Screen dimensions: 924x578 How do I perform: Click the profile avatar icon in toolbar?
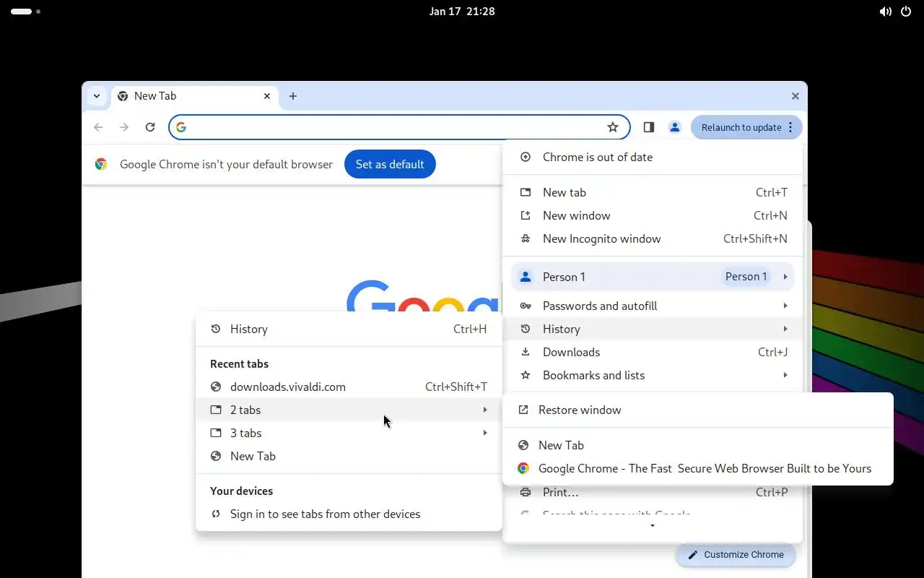[x=675, y=127]
